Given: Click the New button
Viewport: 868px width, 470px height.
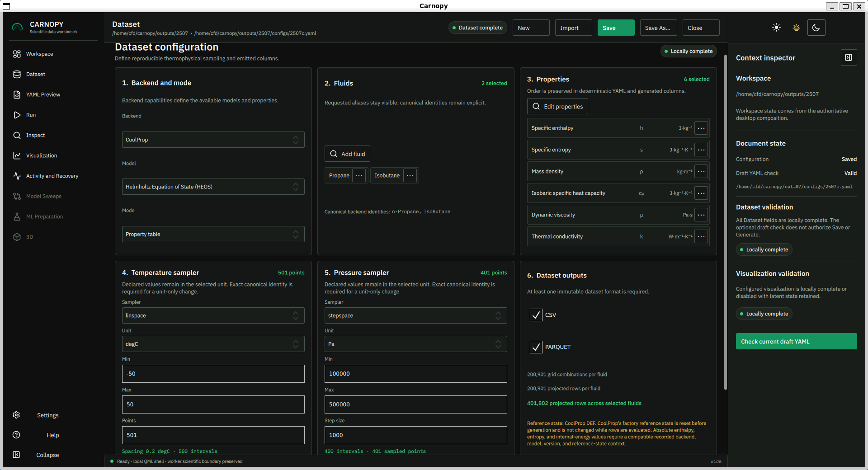Looking at the screenshot, I should tap(531, 28).
